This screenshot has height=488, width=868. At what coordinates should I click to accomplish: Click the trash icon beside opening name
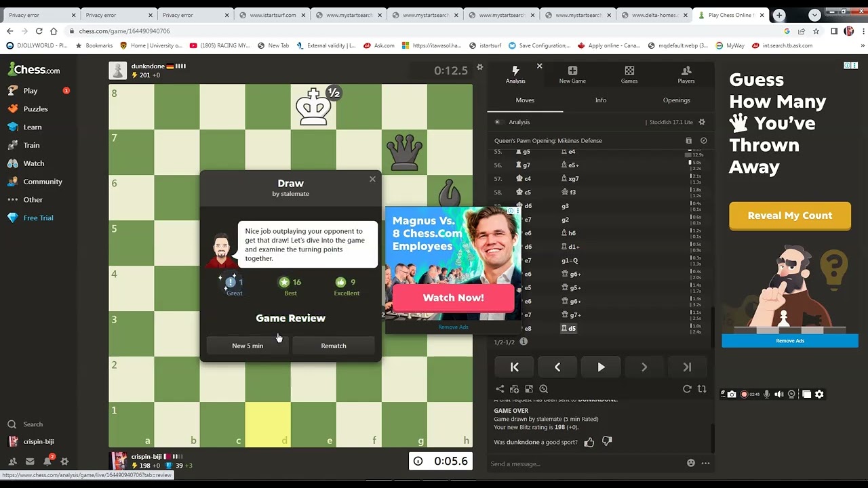[688, 141]
